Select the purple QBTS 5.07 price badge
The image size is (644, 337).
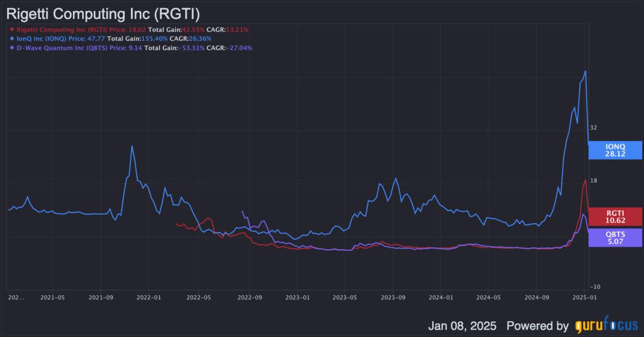coord(615,236)
